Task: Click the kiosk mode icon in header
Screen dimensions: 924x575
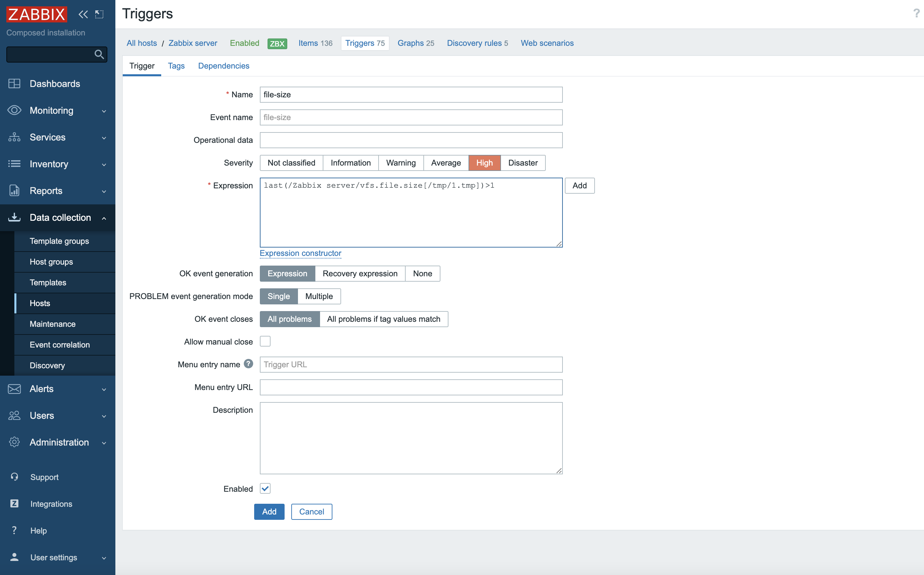Action: click(x=99, y=14)
